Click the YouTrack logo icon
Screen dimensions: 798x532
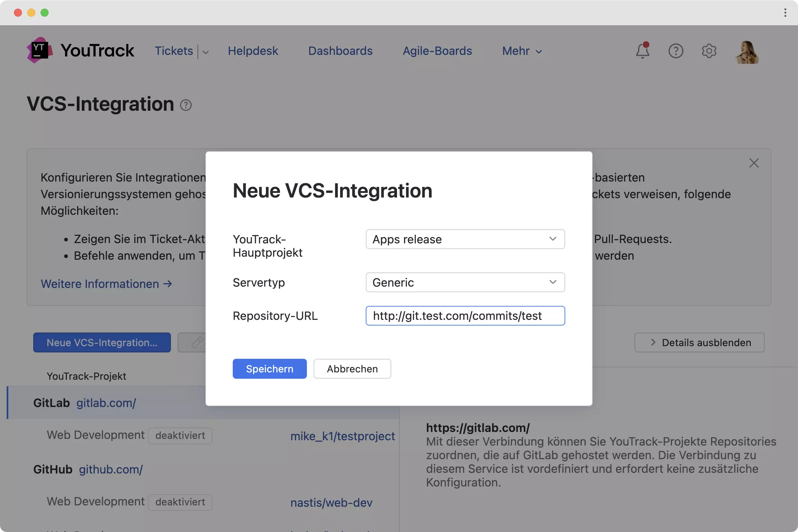pyautogui.click(x=40, y=50)
